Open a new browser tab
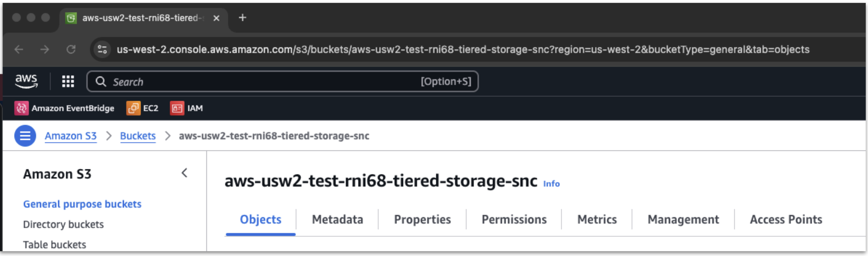Viewport: 868px width, 256px height. 242,17
